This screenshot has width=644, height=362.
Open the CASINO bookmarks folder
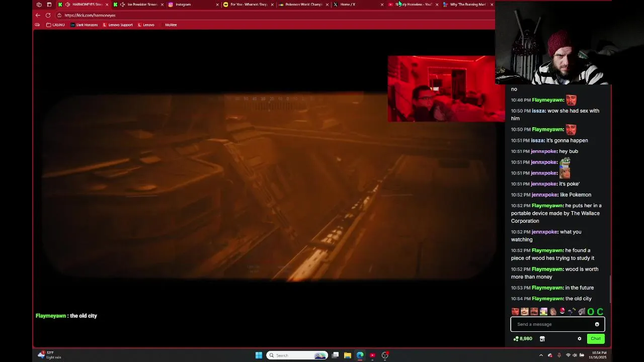tap(55, 25)
